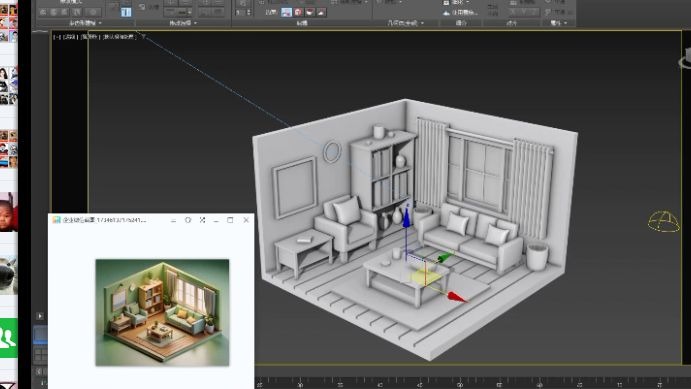Click the circular icon in the image viewer title bar
The width and height of the screenshot is (691, 389).
[x=188, y=220]
